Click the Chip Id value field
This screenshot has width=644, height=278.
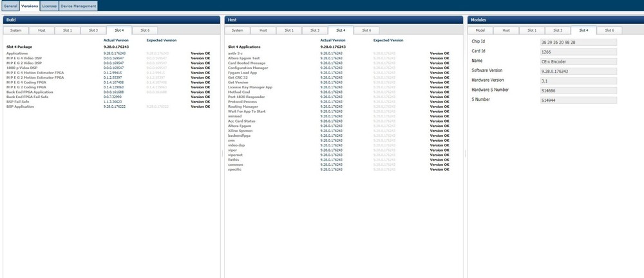(x=578, y=42)
